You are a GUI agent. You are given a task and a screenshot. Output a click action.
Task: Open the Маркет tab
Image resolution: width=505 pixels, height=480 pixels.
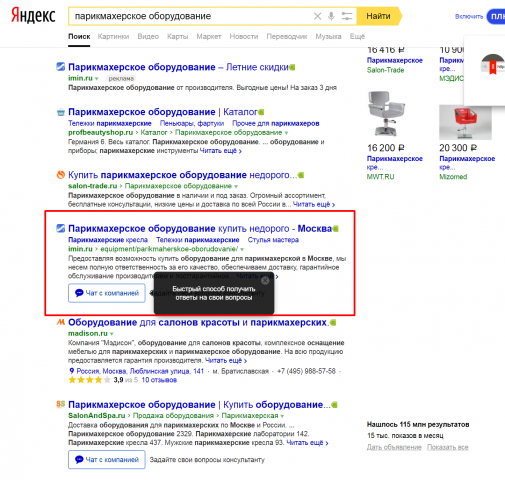(209, 36)
